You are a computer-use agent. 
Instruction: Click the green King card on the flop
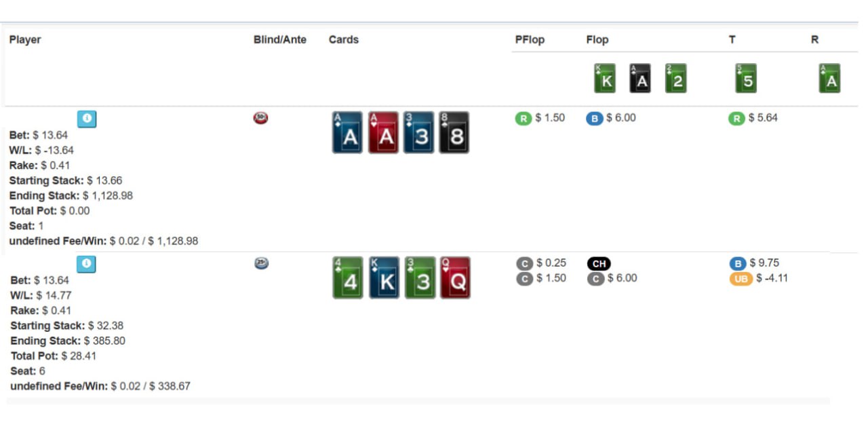pyautogui.click(x=604, y=78)
